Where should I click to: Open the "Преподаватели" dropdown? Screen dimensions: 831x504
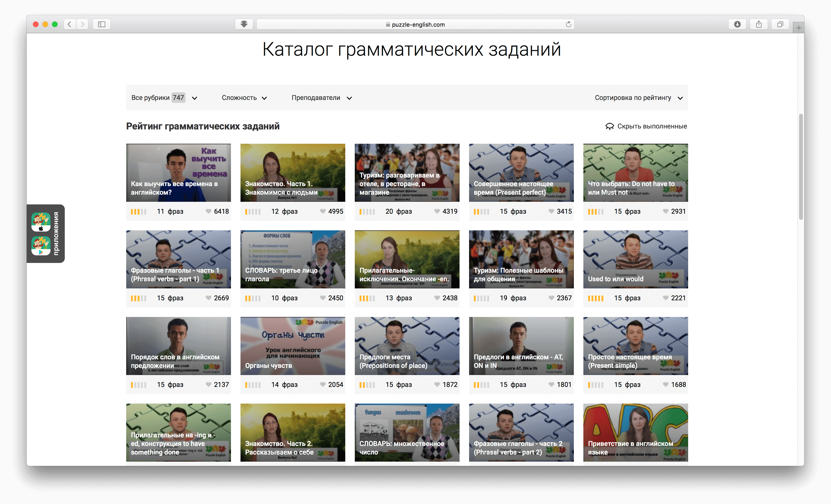tap(322, 98)
